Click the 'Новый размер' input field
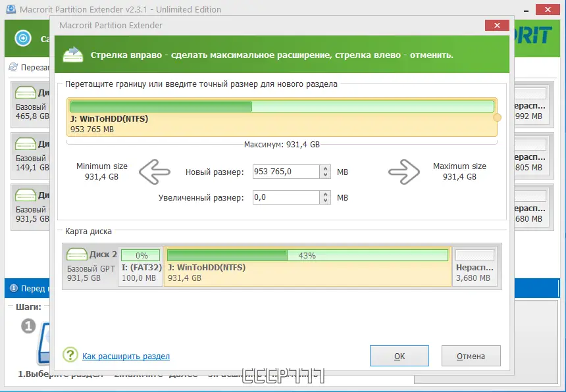This screenshot has width=566, height=392. (x=286, y=172)
